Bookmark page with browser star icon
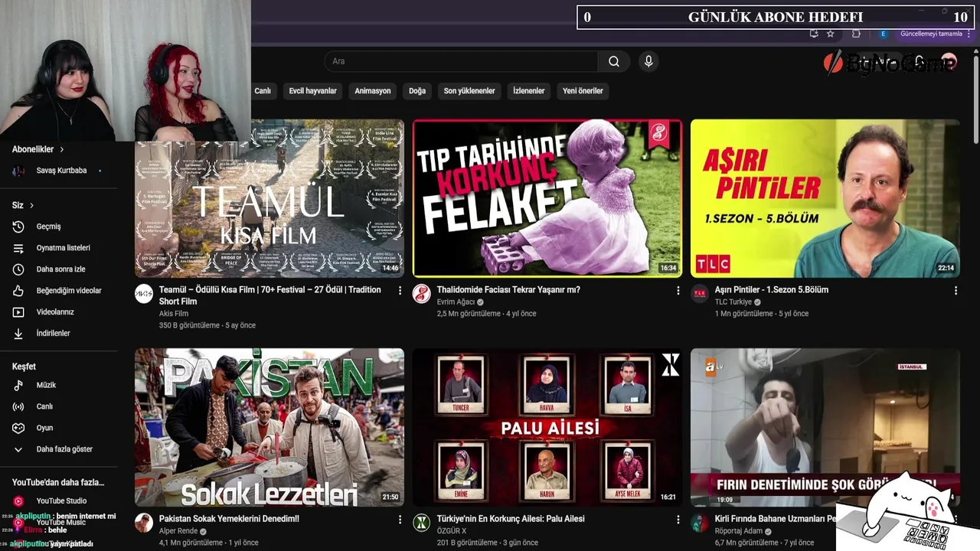Screen dimensions: 980x551 pos(831,34)
